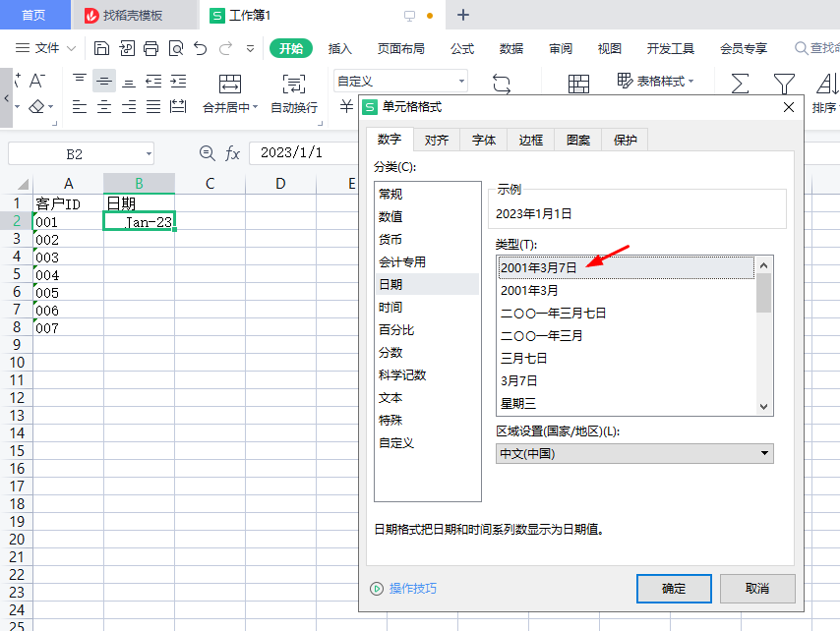The width and height of the screenshot is (840, 631).
Task: Open the 页面布局 ribbon tab
Action: click(x=400, y=49)
